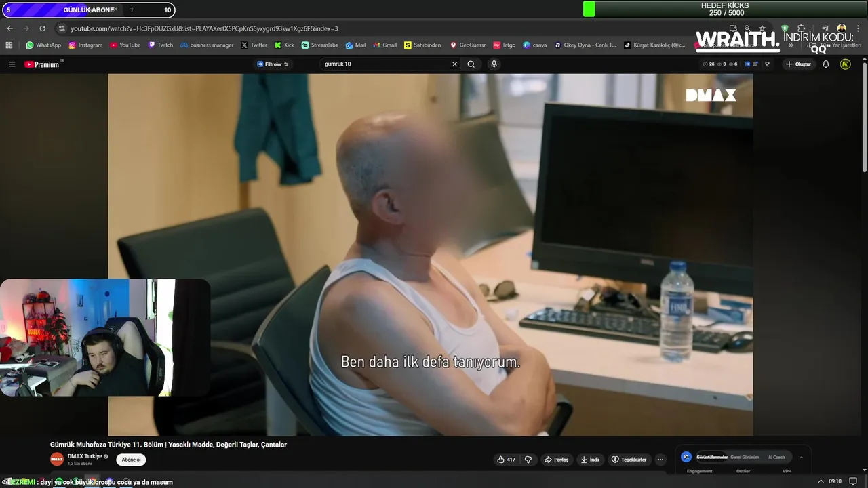Go to YouTube Premium home logo
The width and height of the screenshot is (868, 488).
[42, 64]
